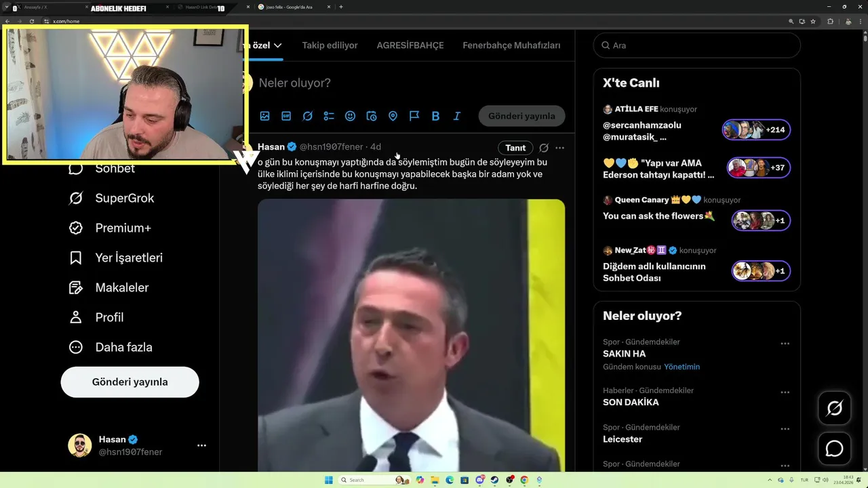Click the Ara search field
The width and height of the screenshot is (868, 488).
[697, 45]
